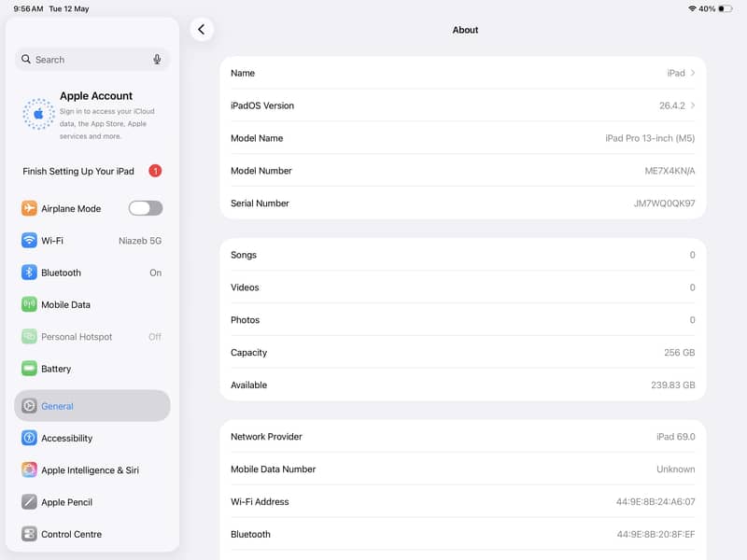747x560 pixels.
Task: Open Battery settings in sidebar
Action: coord(92,369)
